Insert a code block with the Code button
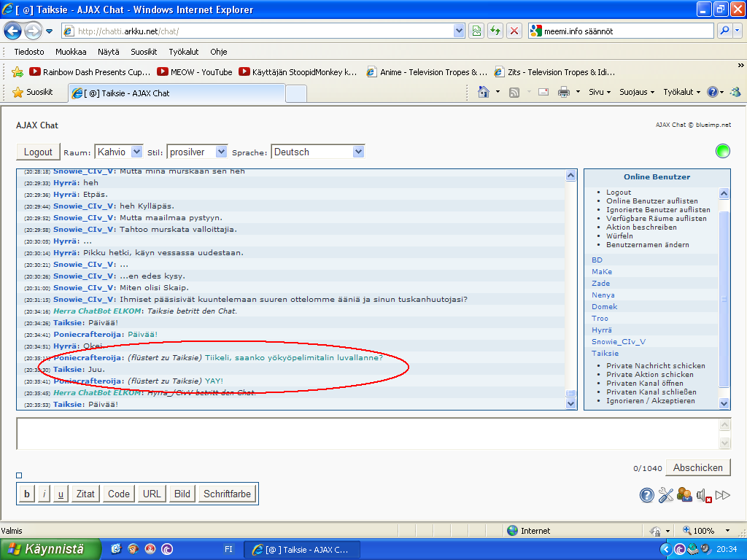 (x=119, y=494)
